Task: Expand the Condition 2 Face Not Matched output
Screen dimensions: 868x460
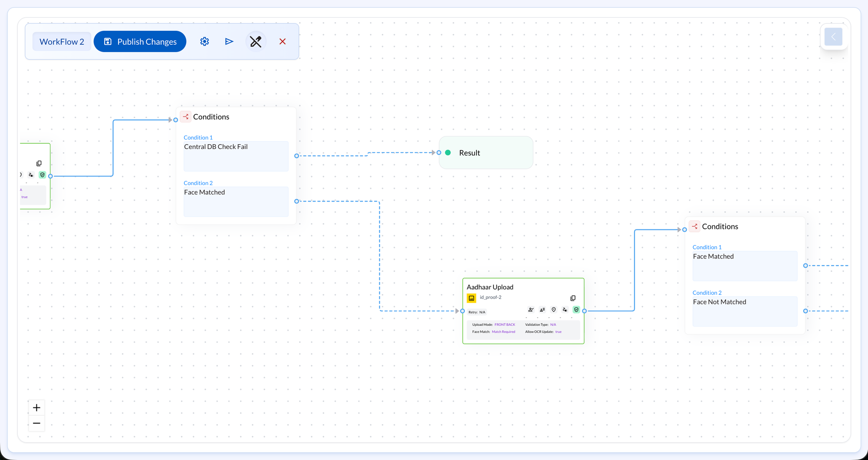Action: [x=805, y=311]
